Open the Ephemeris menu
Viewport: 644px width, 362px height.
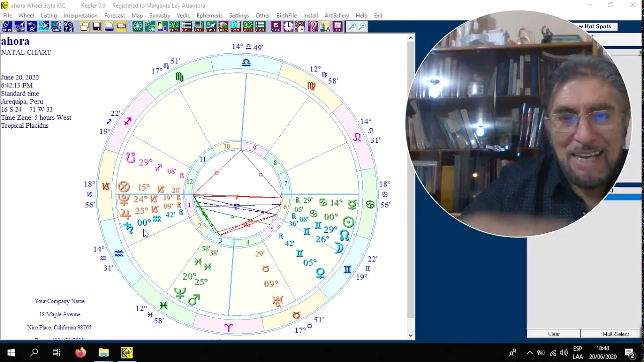(x=210, y=16)
